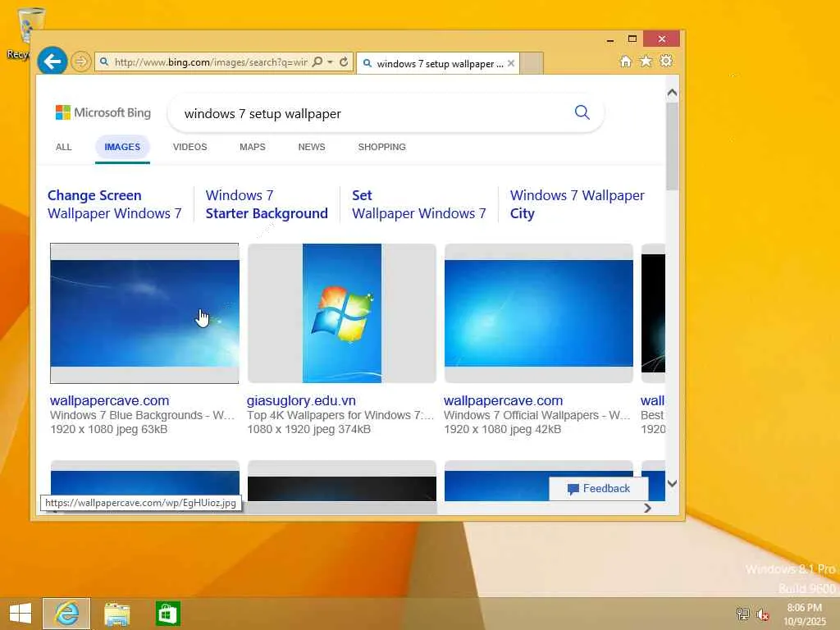
Task: Open the second-row black wallpaper thumbnail
Action: tap(342, 481)
